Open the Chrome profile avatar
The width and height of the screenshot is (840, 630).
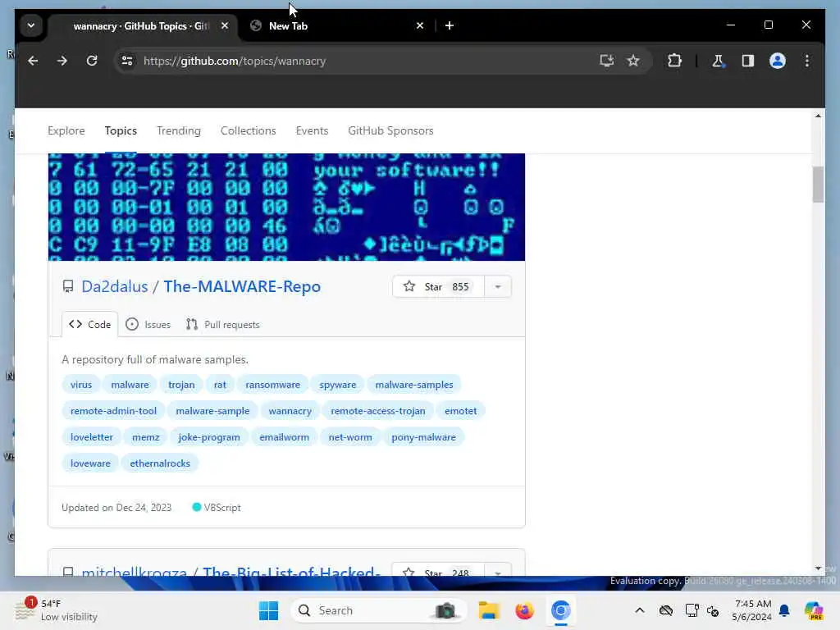(778, 61)
